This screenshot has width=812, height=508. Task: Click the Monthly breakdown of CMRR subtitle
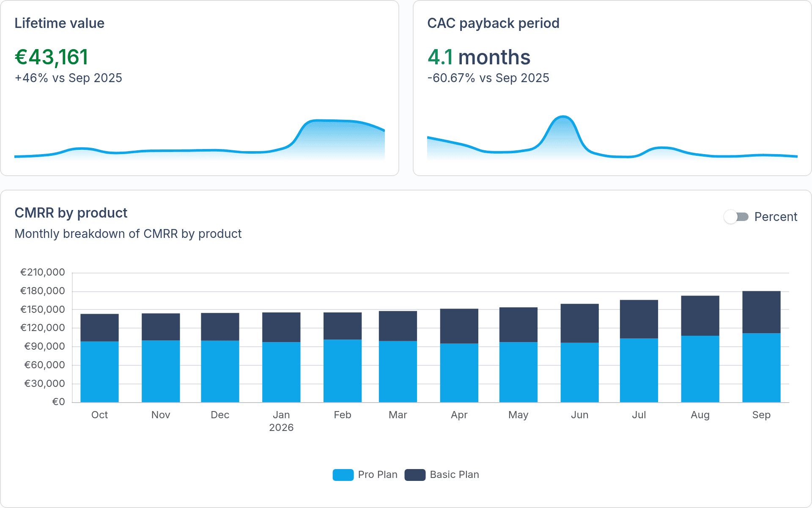pos(128,234)
